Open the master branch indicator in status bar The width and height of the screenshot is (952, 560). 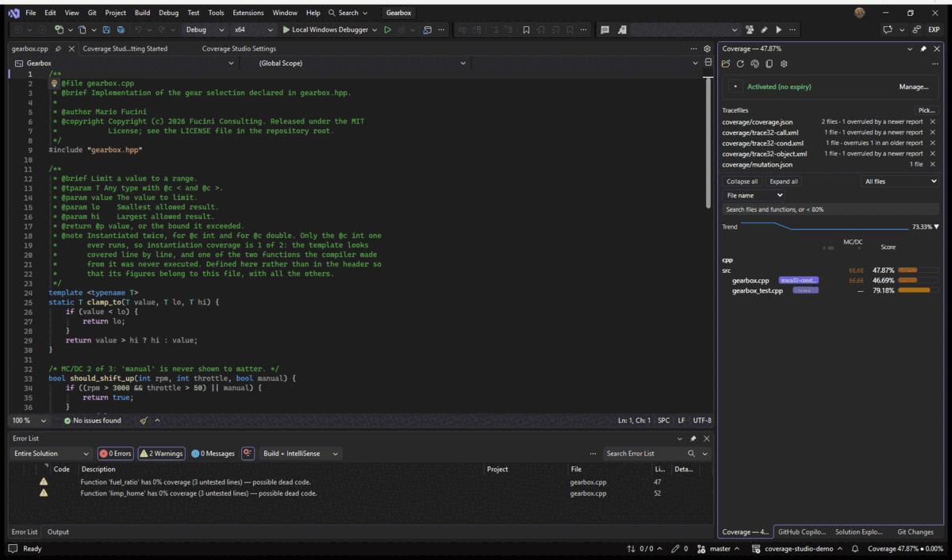(x=720, y=548)
